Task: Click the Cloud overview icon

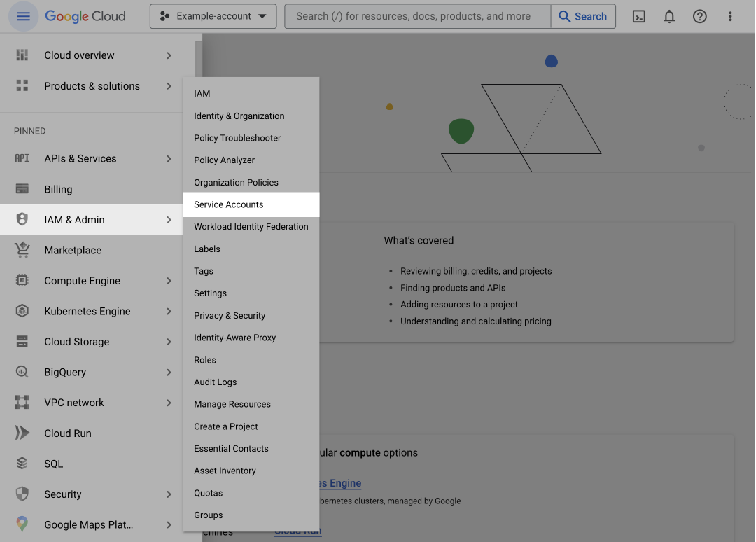Action: tap(22, 55)
